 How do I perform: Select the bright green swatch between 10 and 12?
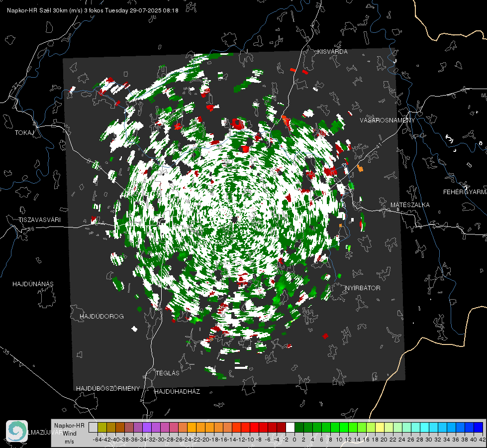tap(344, 427)
